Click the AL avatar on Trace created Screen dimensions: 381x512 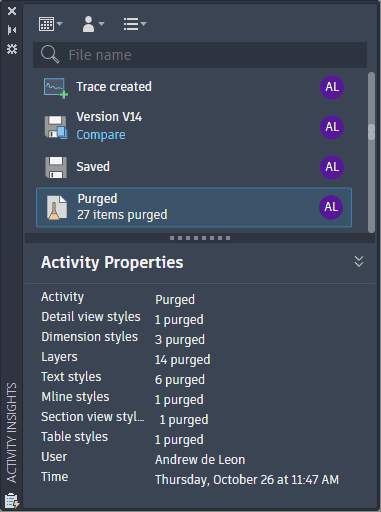(x=332, y=87)
